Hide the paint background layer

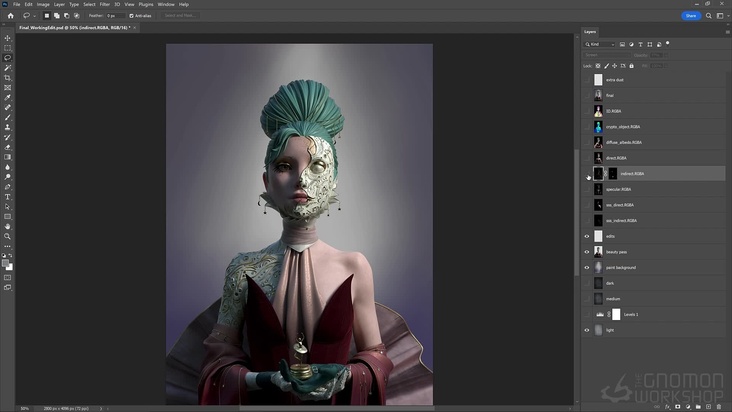click(587, 267)
